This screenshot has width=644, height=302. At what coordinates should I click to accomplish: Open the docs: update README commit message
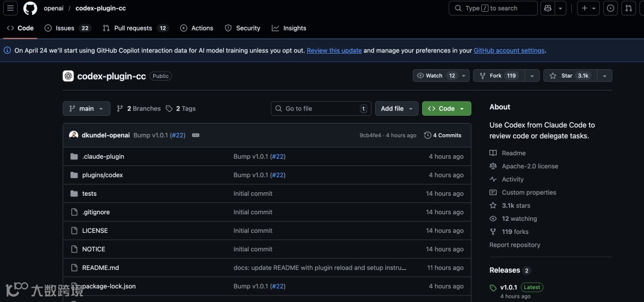320,267
